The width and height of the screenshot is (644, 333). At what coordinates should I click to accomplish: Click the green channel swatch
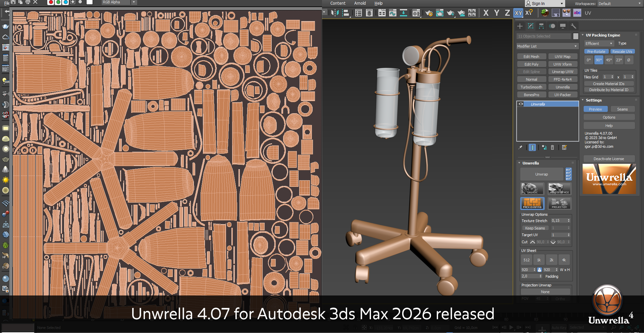tap(58, 2)
